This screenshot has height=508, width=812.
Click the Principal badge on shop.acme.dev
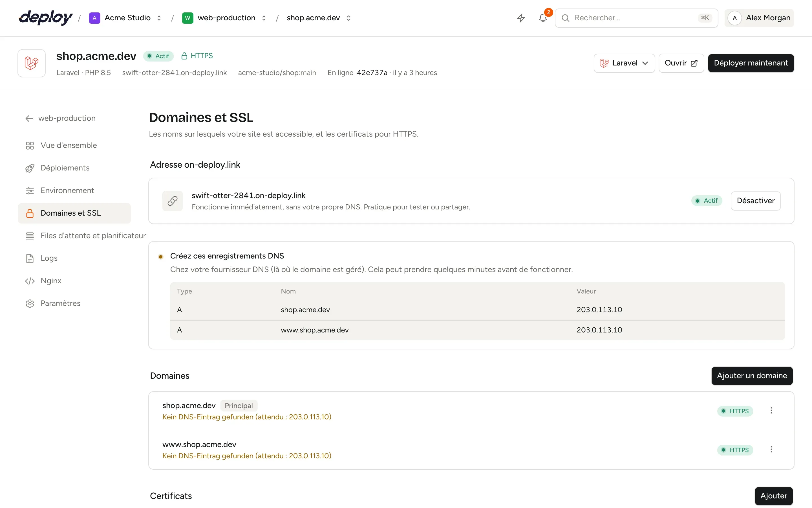coord(239,406)
